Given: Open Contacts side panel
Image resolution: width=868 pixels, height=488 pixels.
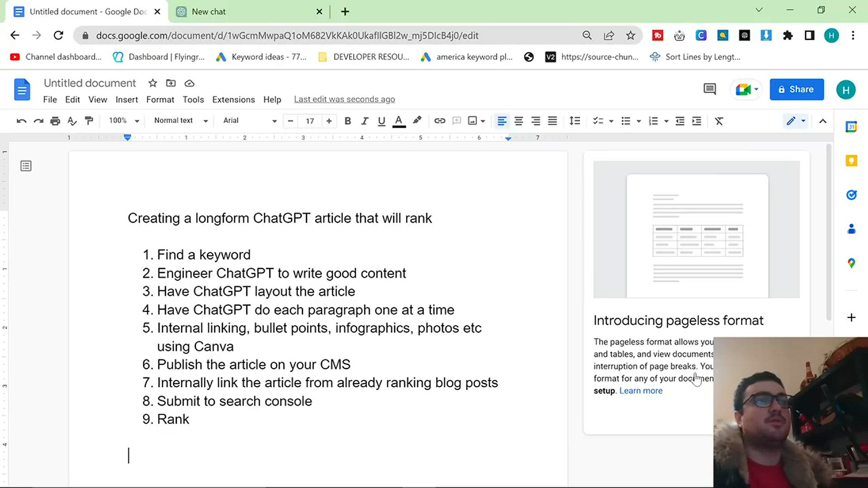Looking at the screenshot, I should tap(851, 229).
